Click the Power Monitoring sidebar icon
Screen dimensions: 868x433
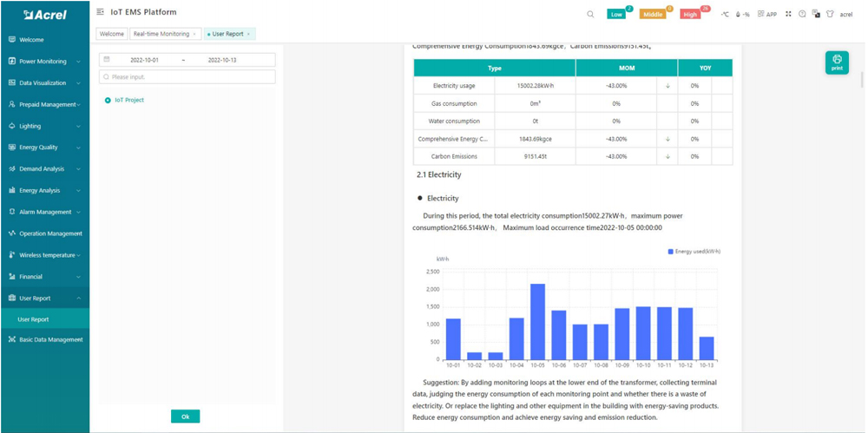point(11,61)
